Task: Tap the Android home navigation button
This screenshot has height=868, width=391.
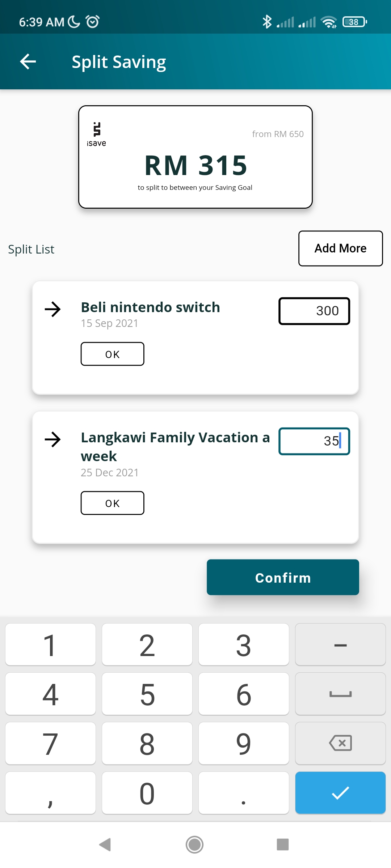Action: [x=195, y=844]
